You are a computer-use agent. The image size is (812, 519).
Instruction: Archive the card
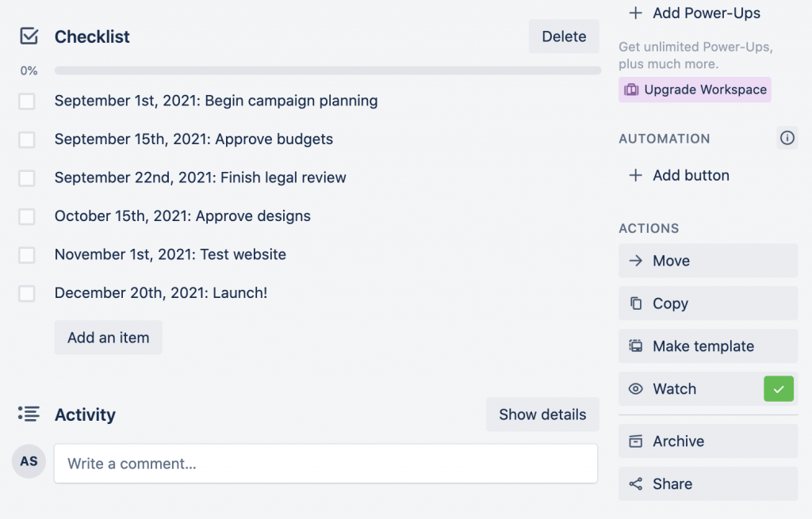[x=708, y=441]
